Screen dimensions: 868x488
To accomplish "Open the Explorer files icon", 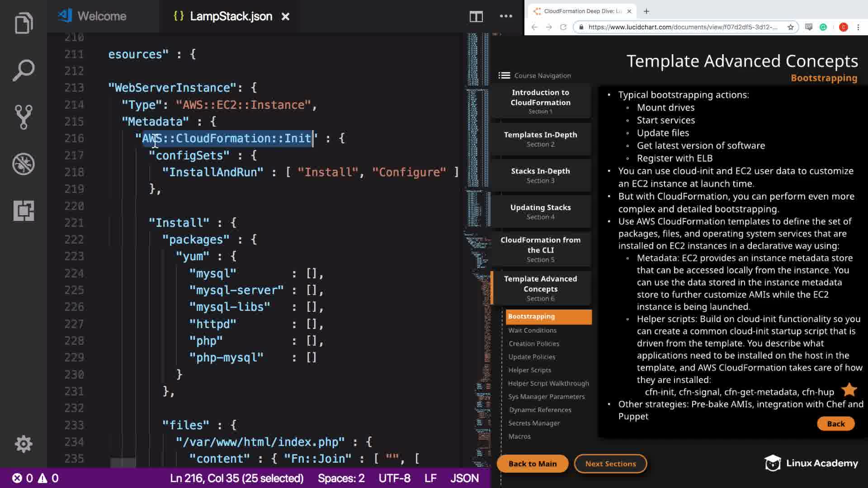I will [x=24, y=23].
